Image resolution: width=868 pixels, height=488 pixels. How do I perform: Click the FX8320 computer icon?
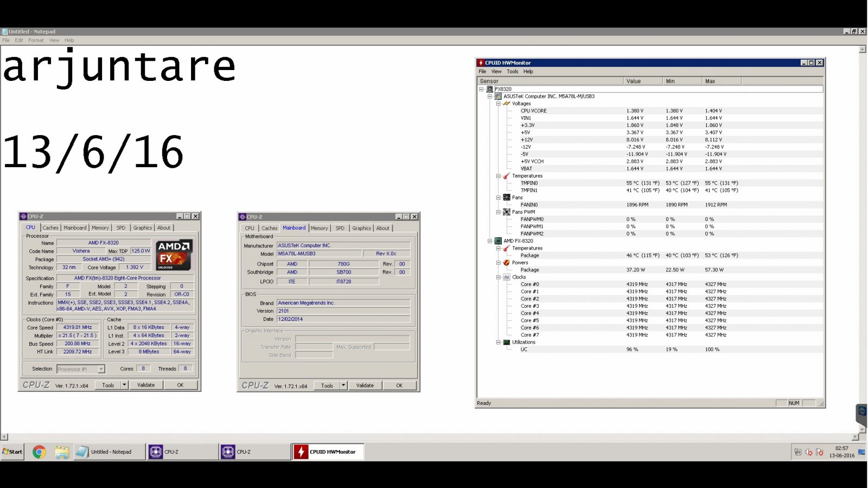[x=489, y=89]
